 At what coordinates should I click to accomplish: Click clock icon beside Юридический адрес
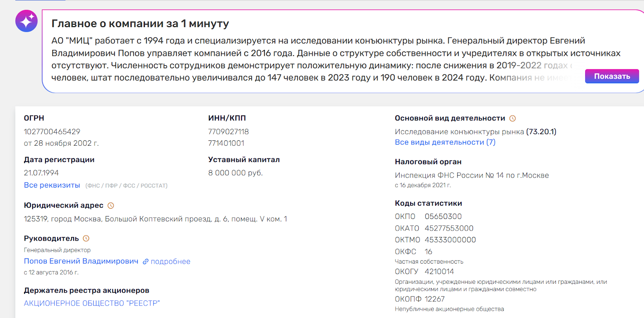pyautogui.click(x=111, y=206)
